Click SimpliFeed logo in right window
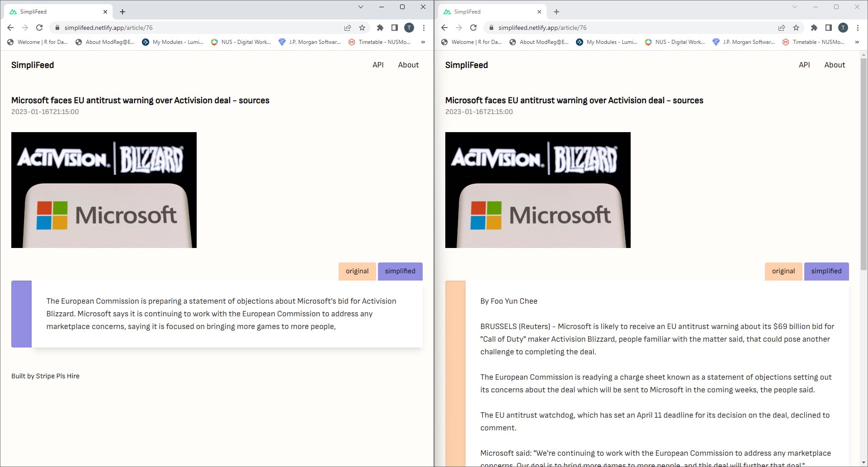Screen dimensions: 868x467 (x=467, y=65)
